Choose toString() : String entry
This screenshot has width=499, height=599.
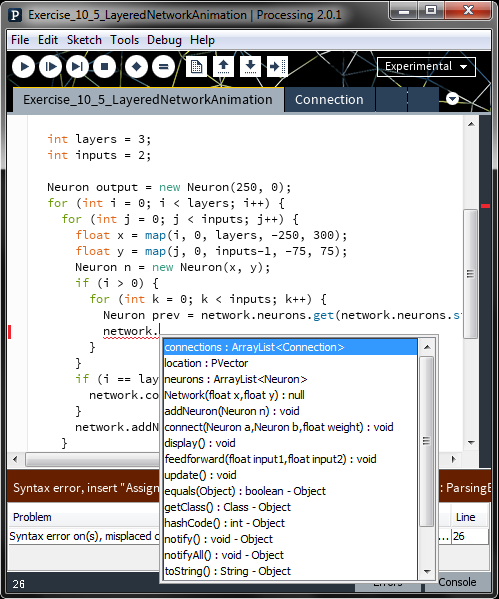290,571
